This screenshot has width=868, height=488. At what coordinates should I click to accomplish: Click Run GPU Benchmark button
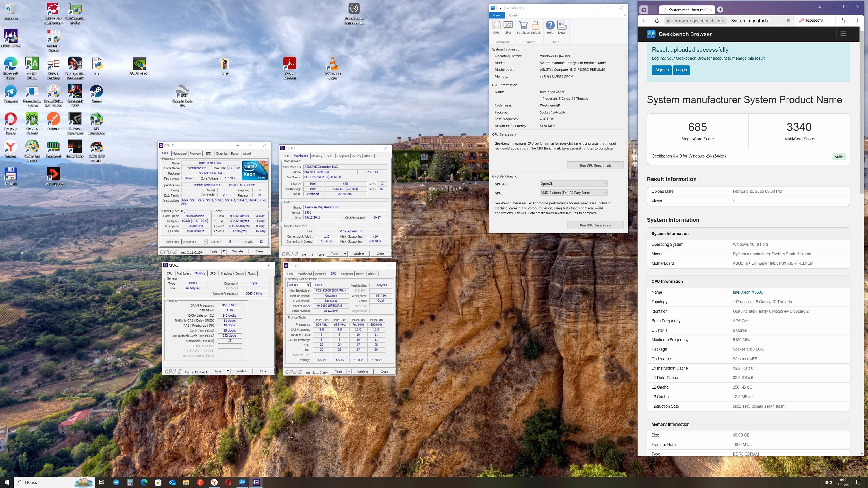(x=595, y=225)
